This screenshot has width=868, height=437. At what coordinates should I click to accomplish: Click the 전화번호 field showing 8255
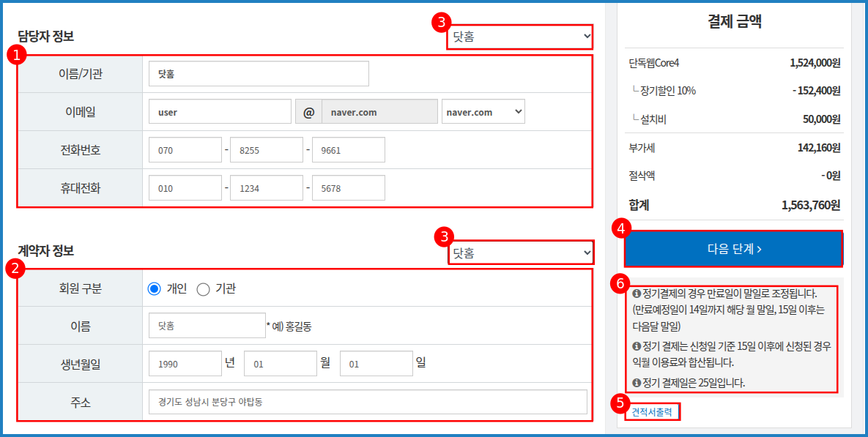(267, 150)
